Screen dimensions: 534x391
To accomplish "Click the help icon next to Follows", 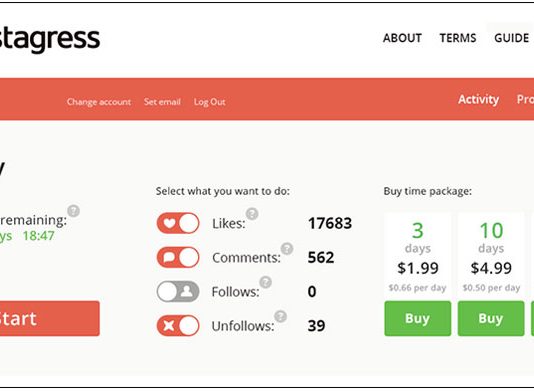I will click(x=266, y=282).
